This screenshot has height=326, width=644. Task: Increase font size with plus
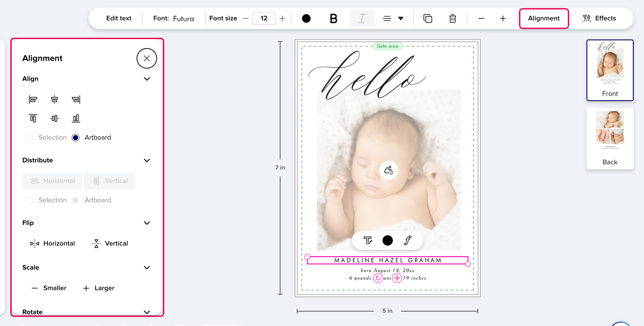pos(282,18)
